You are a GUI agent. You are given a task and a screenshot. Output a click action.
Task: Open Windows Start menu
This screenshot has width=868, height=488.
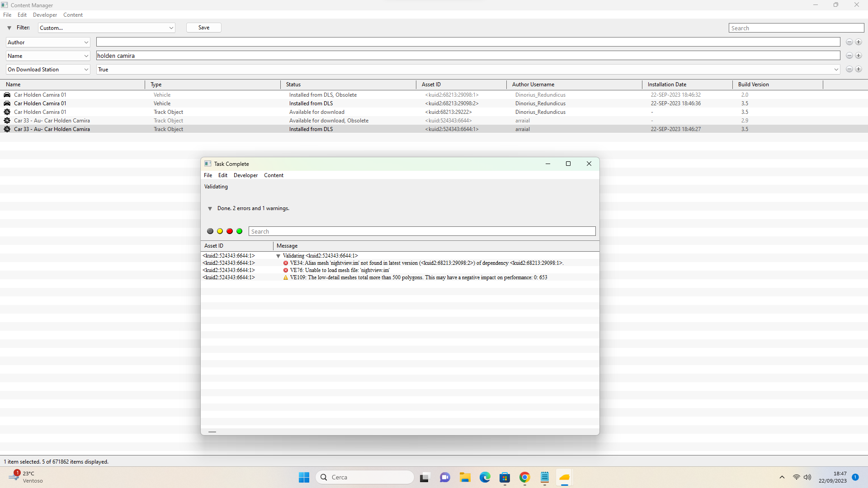pos(304,477)
